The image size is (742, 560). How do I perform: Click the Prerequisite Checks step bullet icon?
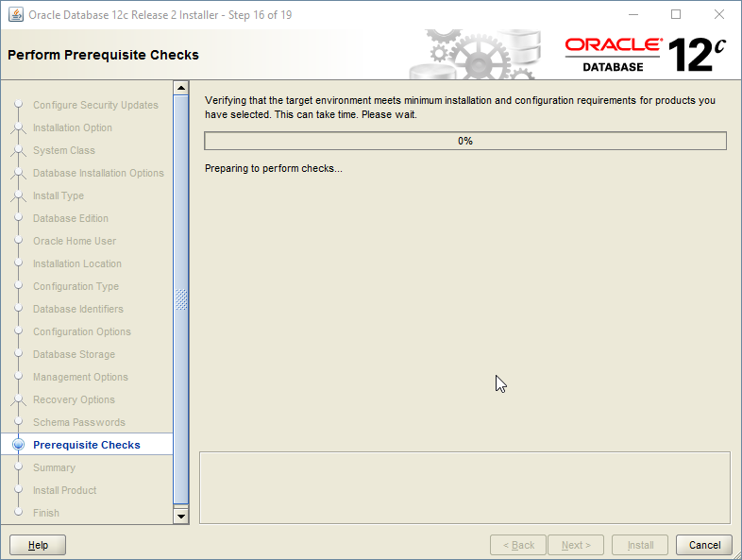[19, 445]
